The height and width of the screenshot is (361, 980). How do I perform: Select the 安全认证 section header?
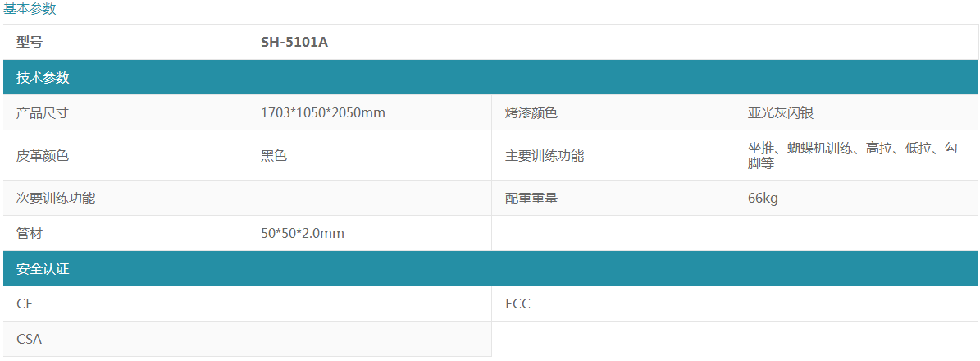click(x=43, y=269)
